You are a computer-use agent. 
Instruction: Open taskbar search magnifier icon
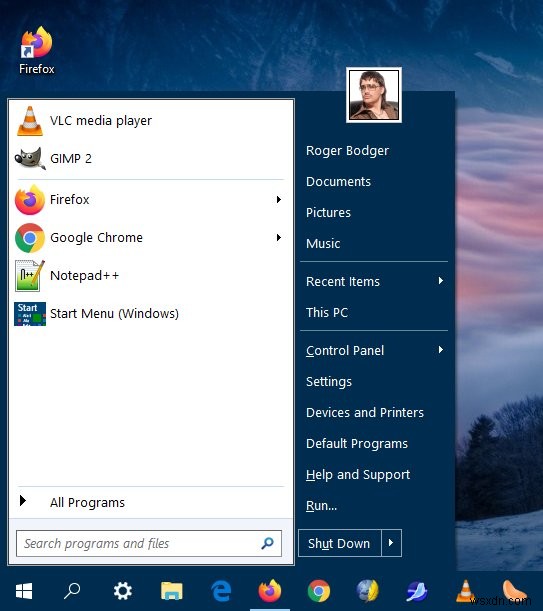point(72,591)
